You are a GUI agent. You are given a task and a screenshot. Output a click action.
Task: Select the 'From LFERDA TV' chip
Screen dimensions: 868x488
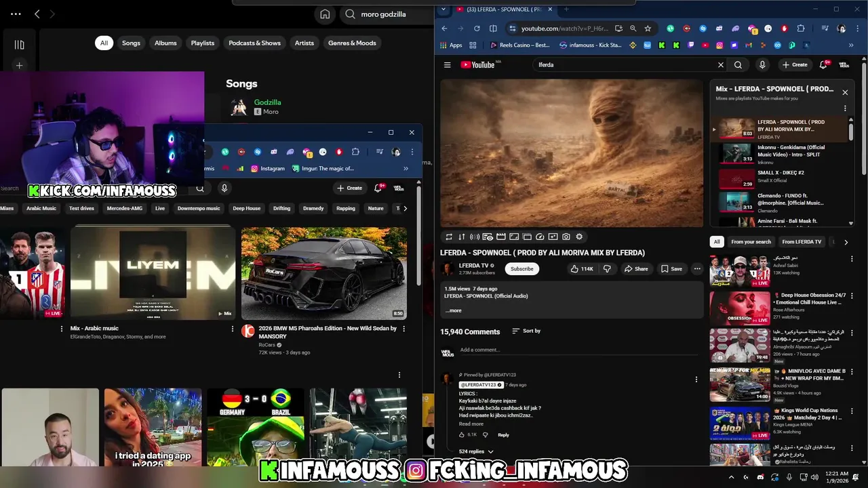click(802, 242)
